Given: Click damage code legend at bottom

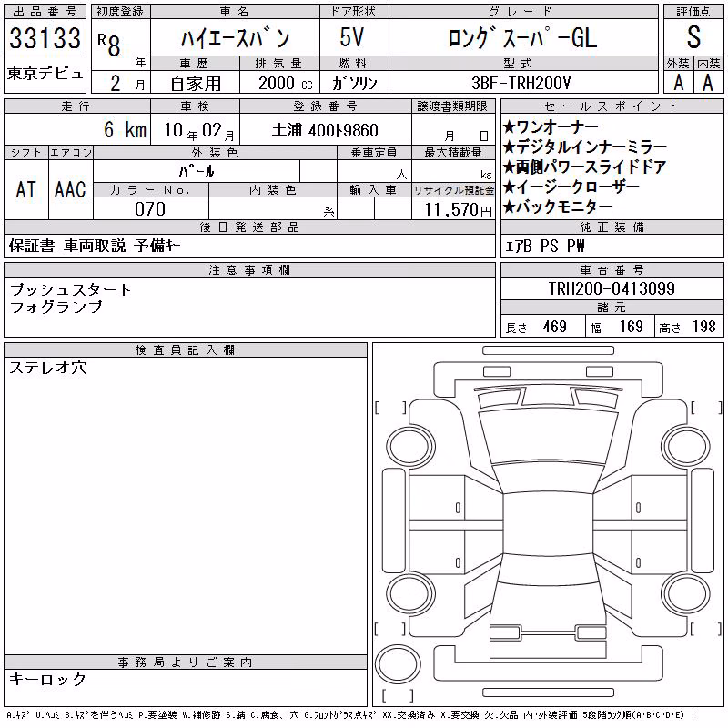Looking at the screenshot, I should coord(350,715).
